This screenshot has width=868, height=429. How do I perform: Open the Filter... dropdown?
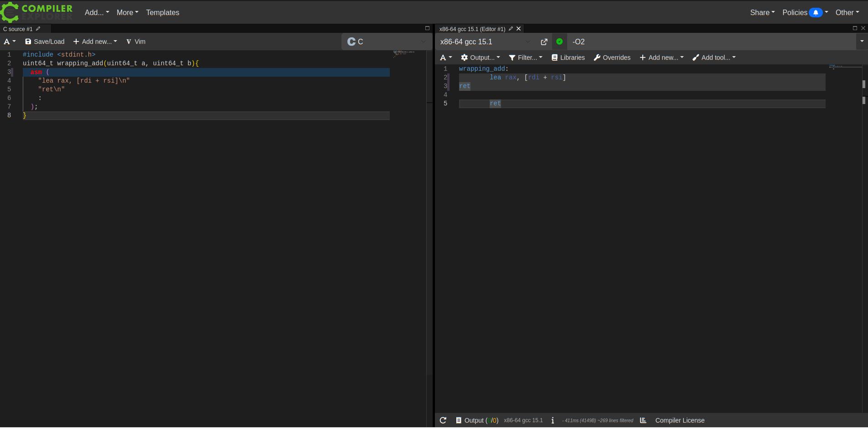(526, 58)
